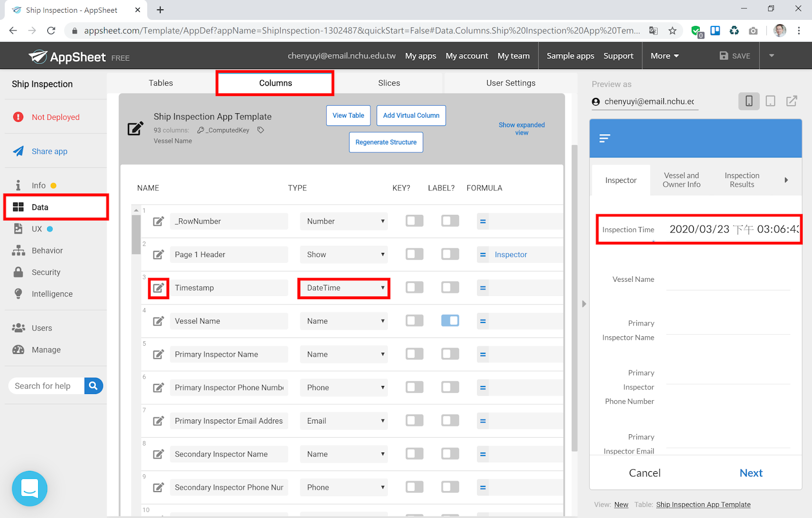Open edit pencil for Page 1 Header
The height and width of the screenshot is (518, 812).
159,254
